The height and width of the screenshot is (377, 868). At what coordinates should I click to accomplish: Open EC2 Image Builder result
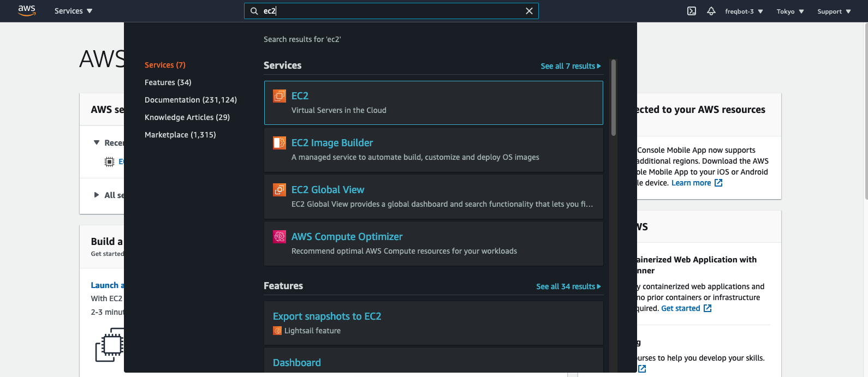332,143
